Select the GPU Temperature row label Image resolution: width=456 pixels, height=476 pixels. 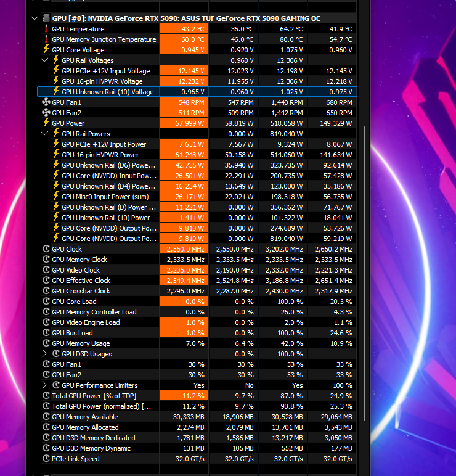tap(78, 29)
